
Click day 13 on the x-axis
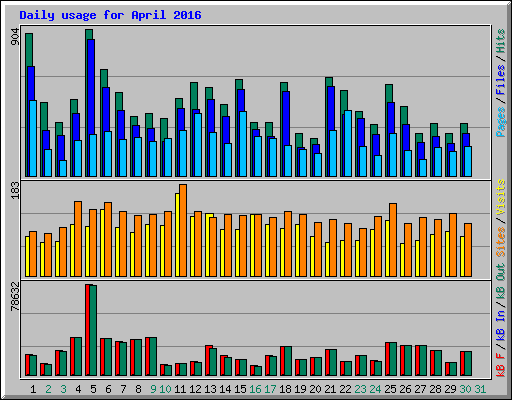[210, 389]
